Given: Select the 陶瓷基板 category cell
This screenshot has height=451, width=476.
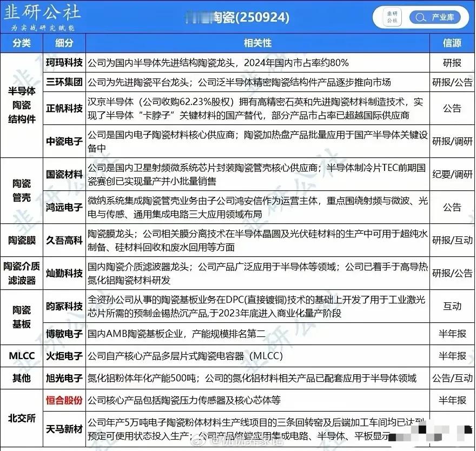Looking at the screenshot, I should click(22, 317).
